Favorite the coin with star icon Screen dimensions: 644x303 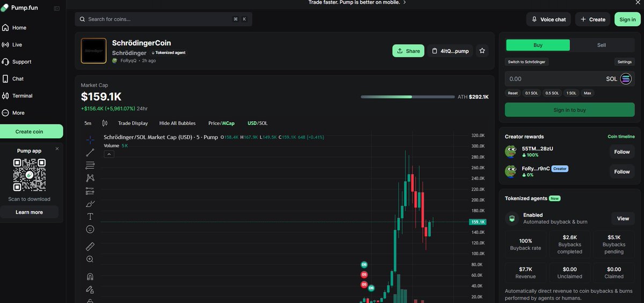tap(482, 51)
